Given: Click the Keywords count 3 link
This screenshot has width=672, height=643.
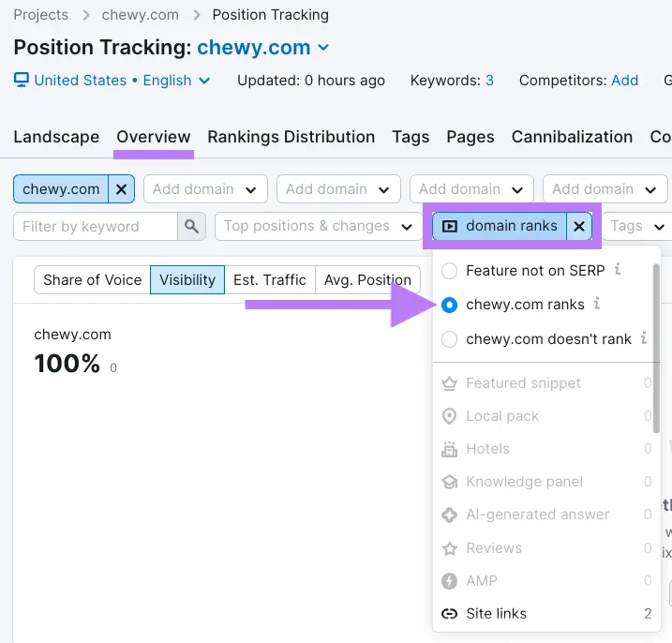Looking at the screenshot, I should click(489, 81).
